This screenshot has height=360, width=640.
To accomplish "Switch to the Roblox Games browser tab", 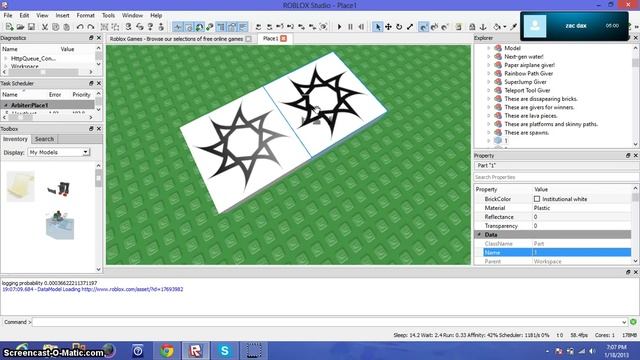I will pos(177,39).
